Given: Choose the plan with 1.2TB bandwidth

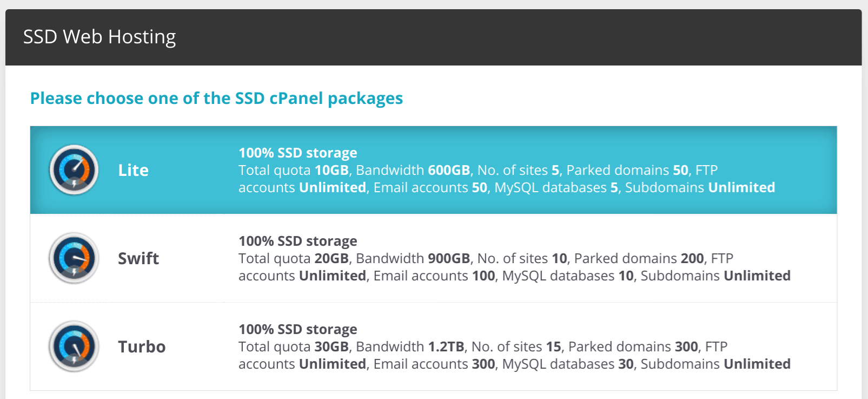Looking at the screenshot, I should 433,346.
